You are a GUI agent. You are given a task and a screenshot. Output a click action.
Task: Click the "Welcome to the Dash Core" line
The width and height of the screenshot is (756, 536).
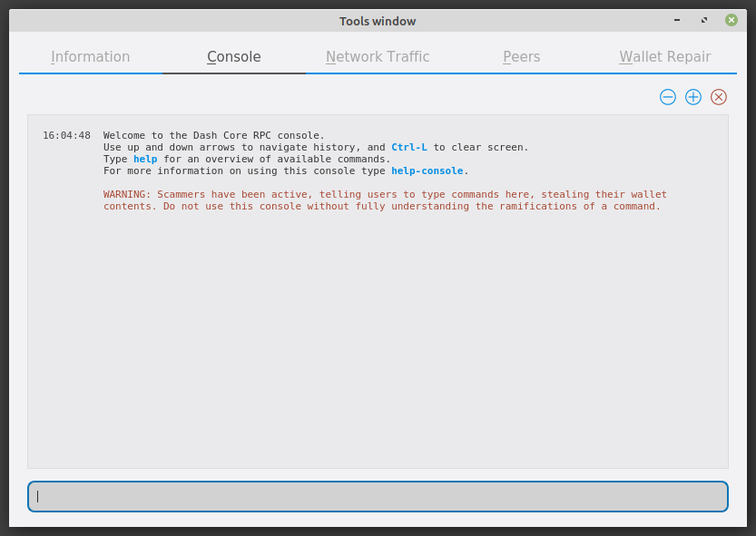tap(213, 135)
